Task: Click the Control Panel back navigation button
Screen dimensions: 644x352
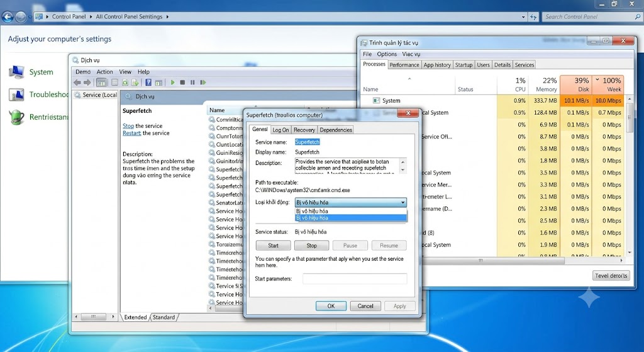Action: pos(8,17)
